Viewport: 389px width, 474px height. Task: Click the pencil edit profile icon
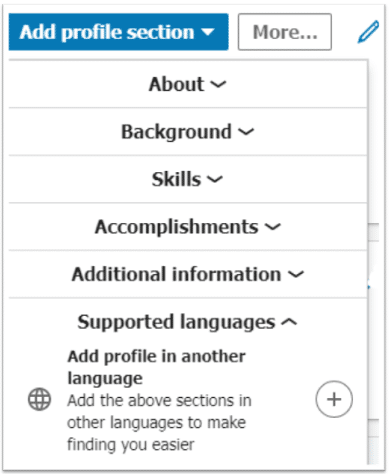point(368,32)
